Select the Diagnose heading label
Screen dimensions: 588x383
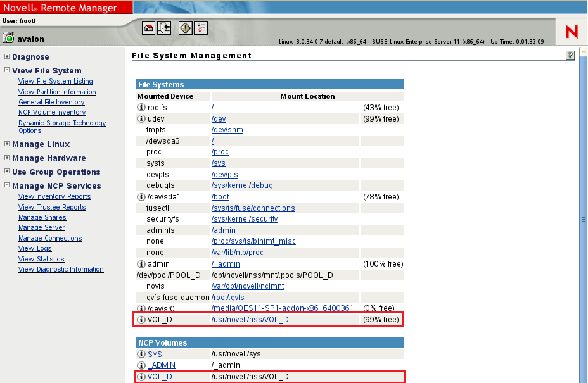[30, 56]
